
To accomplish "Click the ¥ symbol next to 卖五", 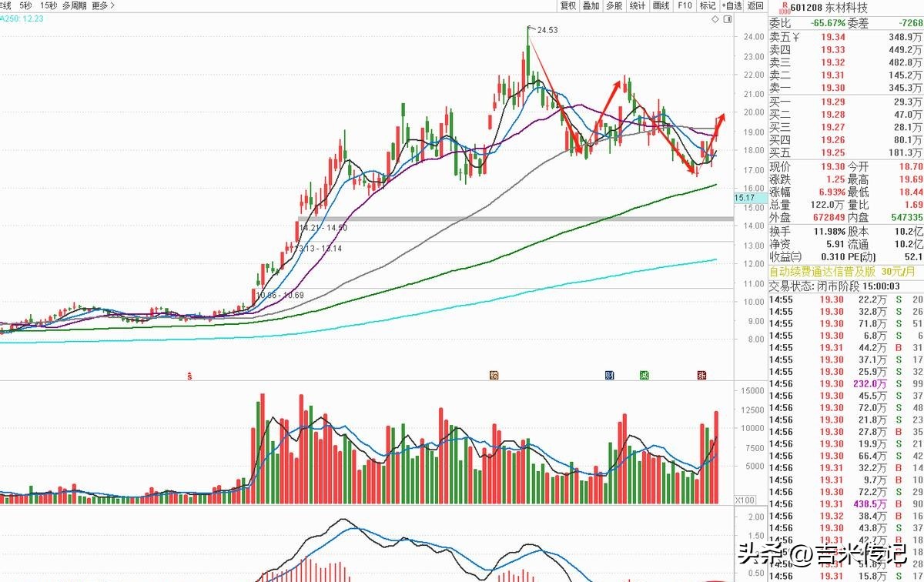I will [x=796, y=37].
